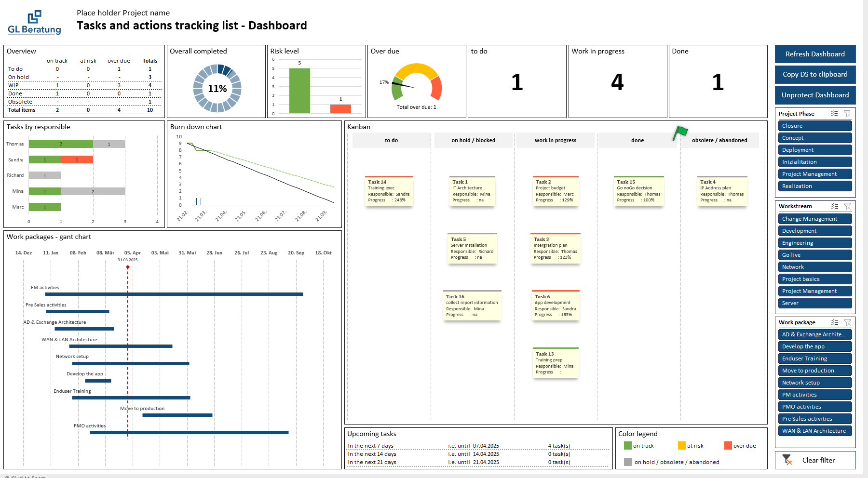Open Task 6 App development card
Image resolution: width=868 pixels, height=478 pixels.
[x=556, y=305]
